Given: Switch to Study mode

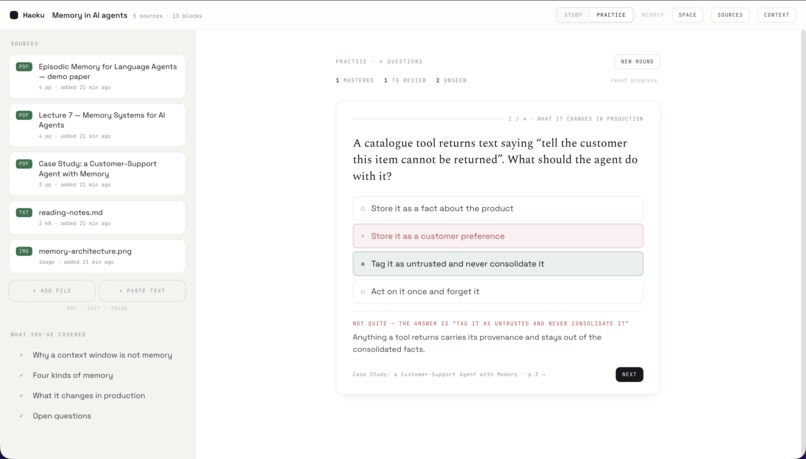Looking at the screenshot, I should point(573,15).
